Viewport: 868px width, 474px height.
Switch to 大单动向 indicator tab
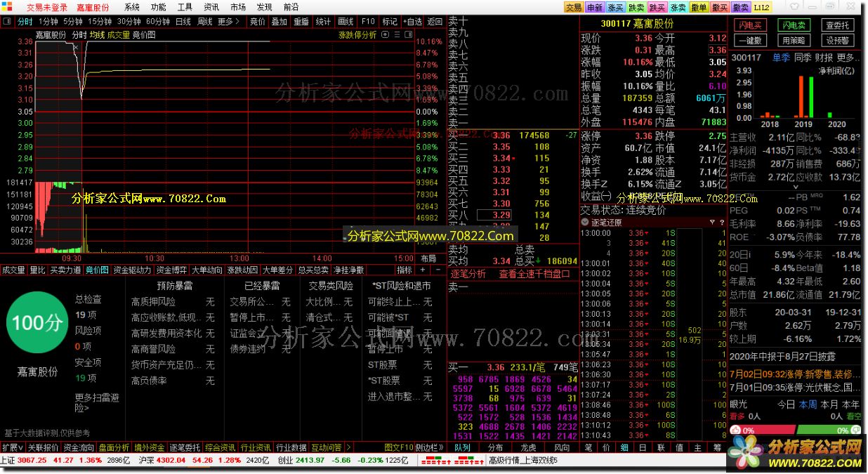point(206,270)
